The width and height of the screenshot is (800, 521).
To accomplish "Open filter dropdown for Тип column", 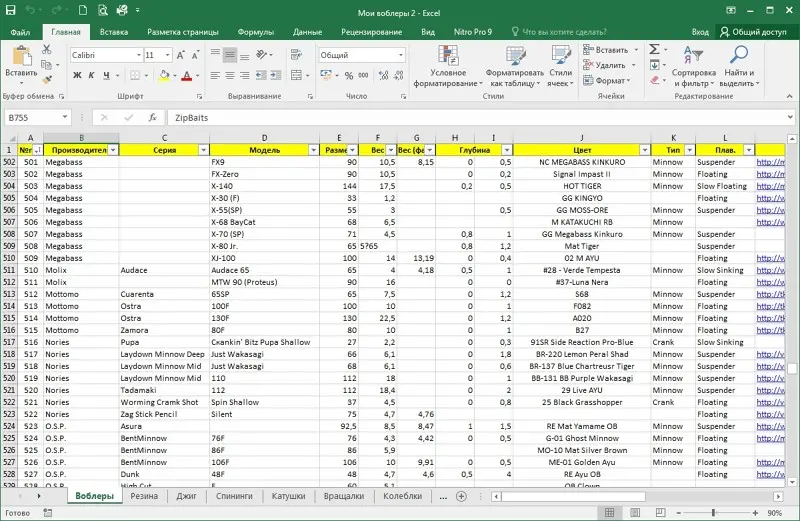I will point(689,150).
